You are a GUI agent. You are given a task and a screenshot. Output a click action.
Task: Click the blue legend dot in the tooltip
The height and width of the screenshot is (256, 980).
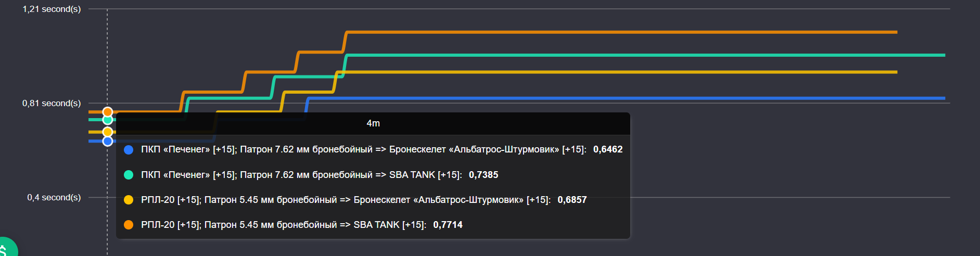pyautogui.click(x=129, y=150)
